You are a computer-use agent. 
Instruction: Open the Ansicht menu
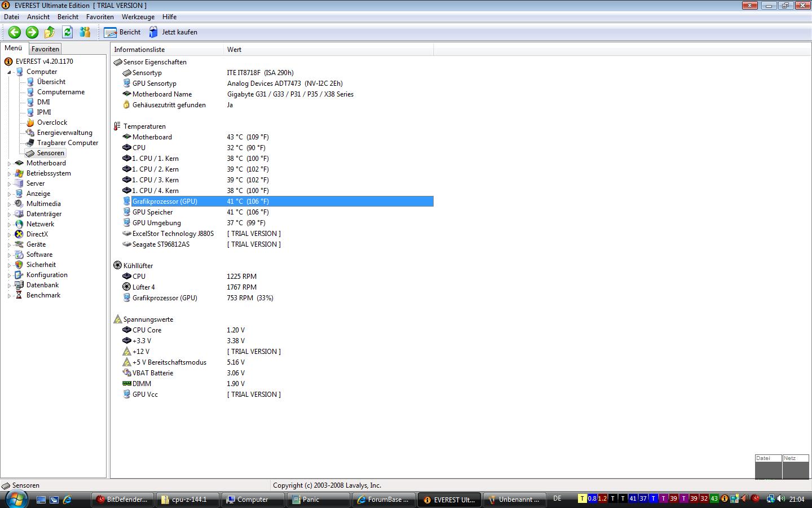(38, 17)
